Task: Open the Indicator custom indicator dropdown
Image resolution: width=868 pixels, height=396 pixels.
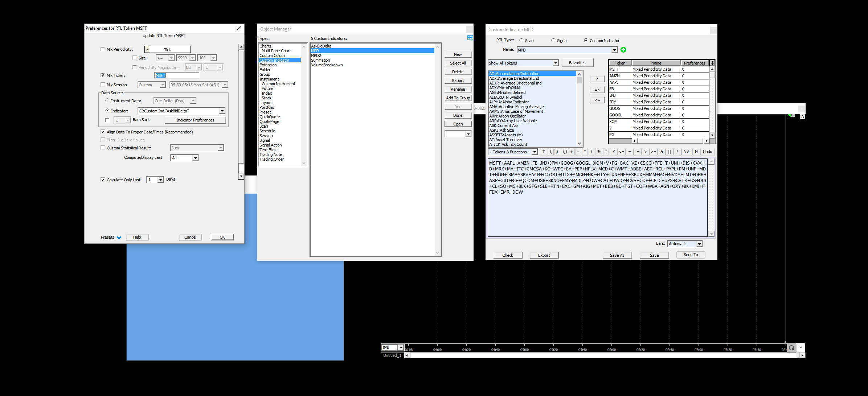Action: pos(222,111)
